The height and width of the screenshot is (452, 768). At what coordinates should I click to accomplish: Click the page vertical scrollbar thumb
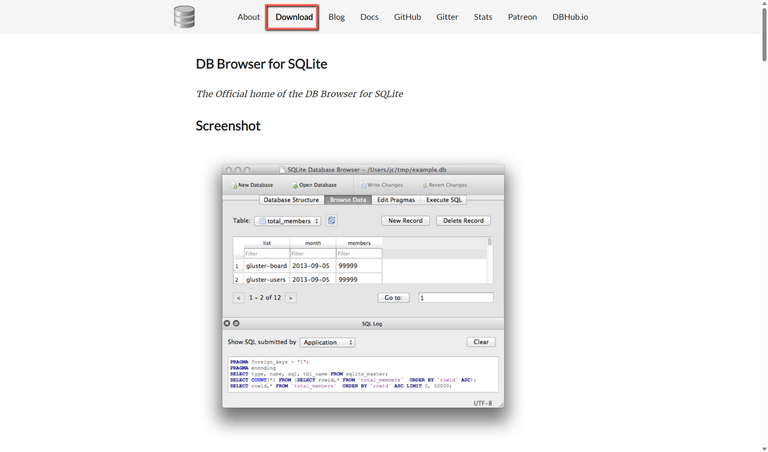click(x=764, y=34)
